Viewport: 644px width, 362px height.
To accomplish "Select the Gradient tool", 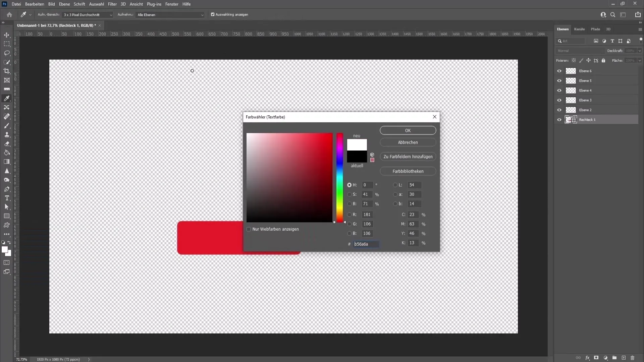I will [7, 162].
